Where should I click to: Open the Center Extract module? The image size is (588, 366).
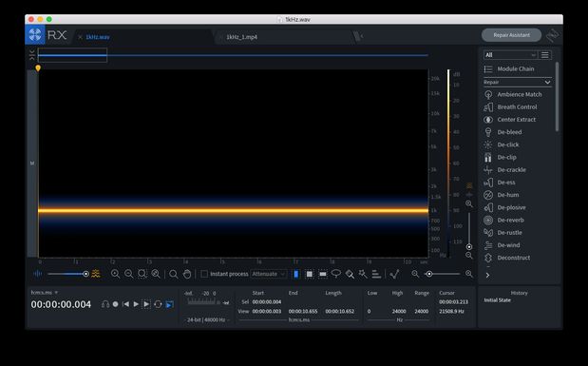coord(510,120)
